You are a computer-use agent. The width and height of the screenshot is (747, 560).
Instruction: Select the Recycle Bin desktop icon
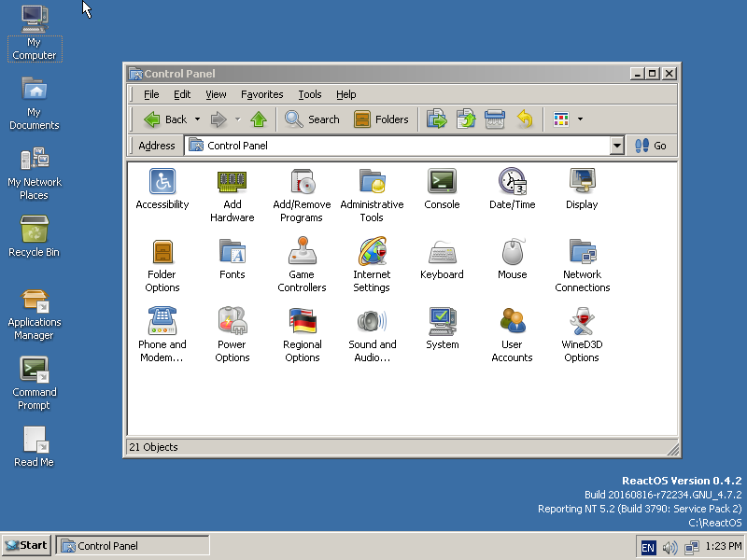click(x=35, y=237)
